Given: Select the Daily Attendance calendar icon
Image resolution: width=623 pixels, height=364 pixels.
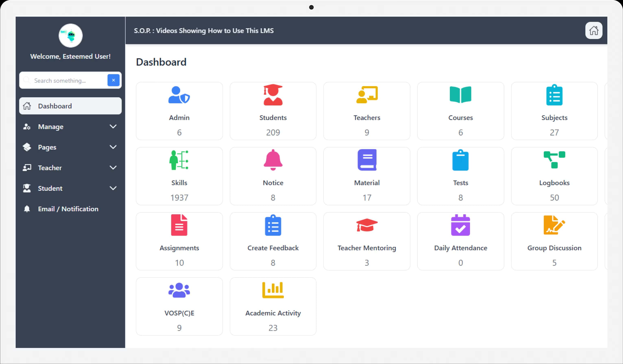Looking at the screenshot, I should pos(460,225).
